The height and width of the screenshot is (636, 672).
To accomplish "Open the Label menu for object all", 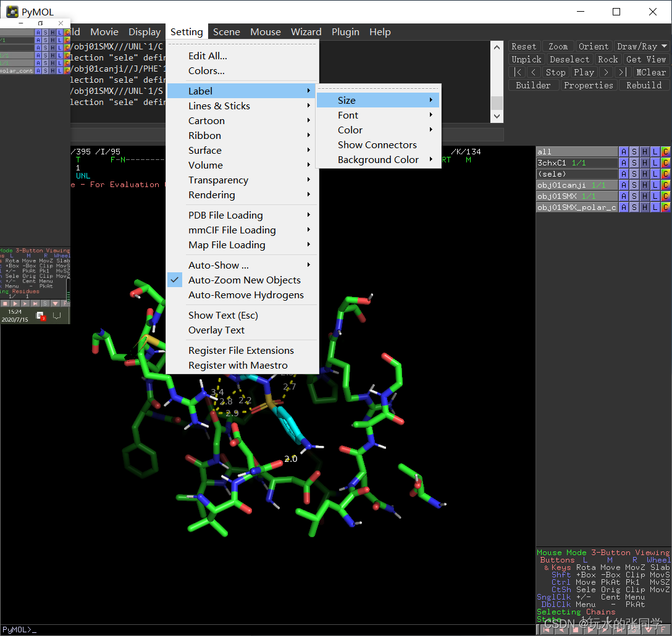I will 655,152.
